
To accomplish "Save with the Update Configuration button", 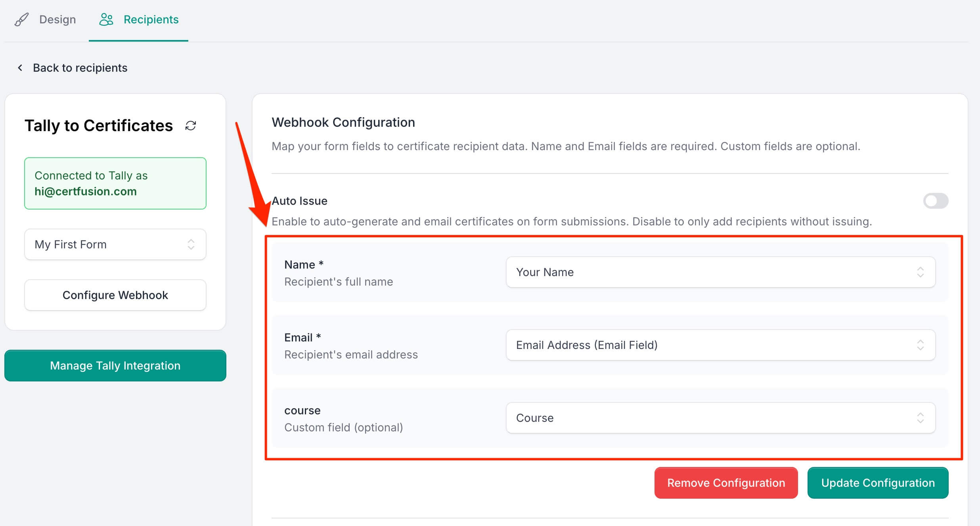I will (x=878, y=483).
